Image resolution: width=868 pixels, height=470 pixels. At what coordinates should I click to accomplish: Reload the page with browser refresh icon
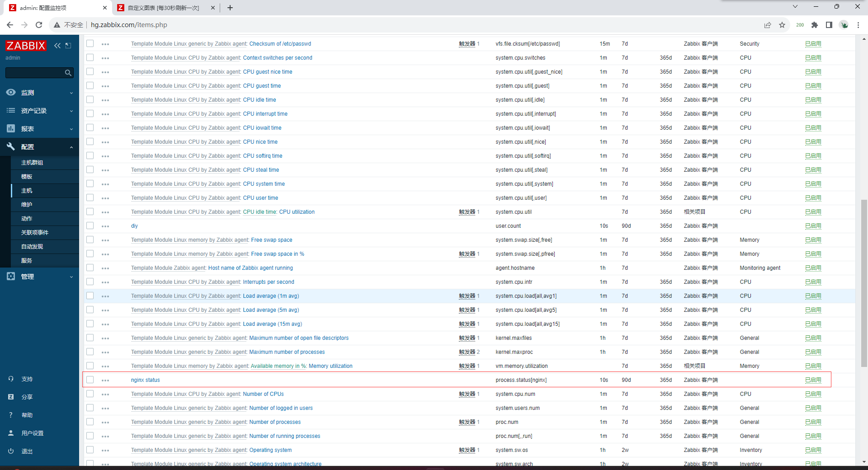pyautogui.click(x=39, y=25)
